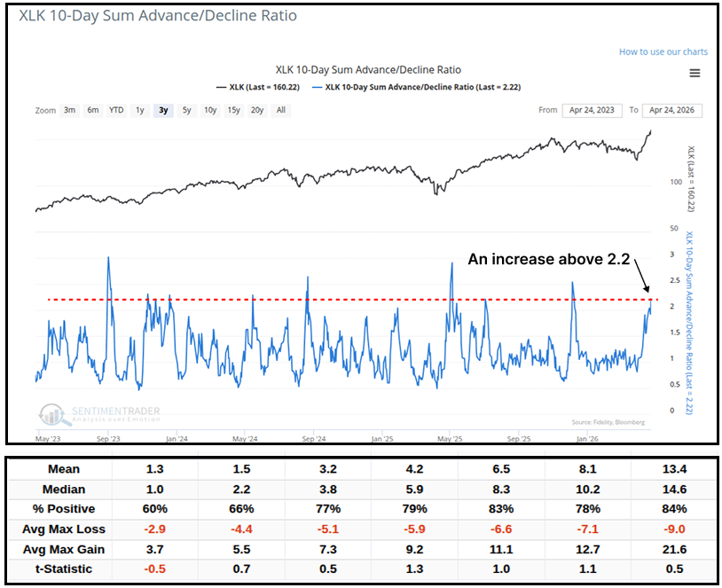Set zoom range to 6m
The height and width of the screenshot is (588, 722).
click(93, 110)
